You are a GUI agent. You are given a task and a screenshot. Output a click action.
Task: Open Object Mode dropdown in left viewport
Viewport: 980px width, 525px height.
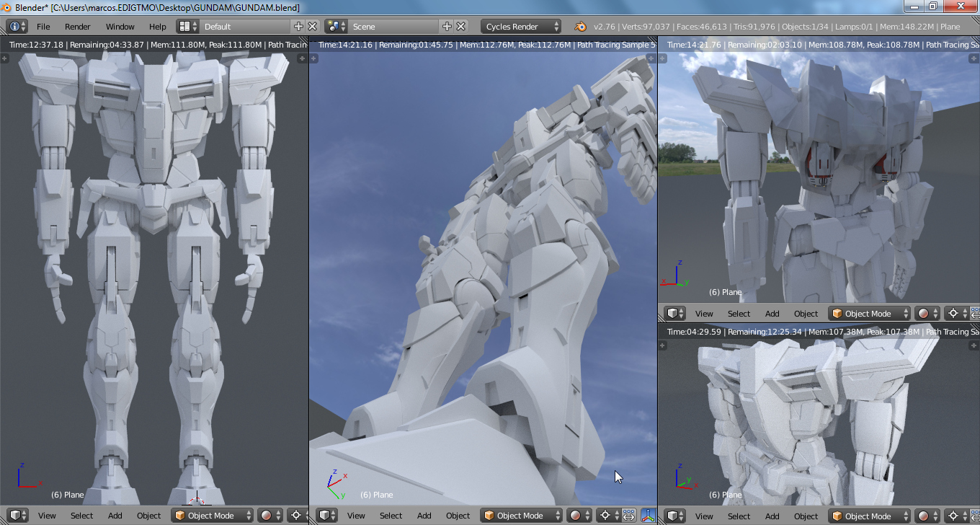click(x=213, y=516)
